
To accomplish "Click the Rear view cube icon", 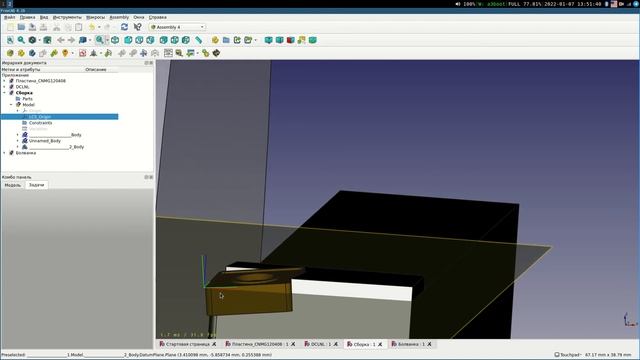I will [x=164, y=40].
